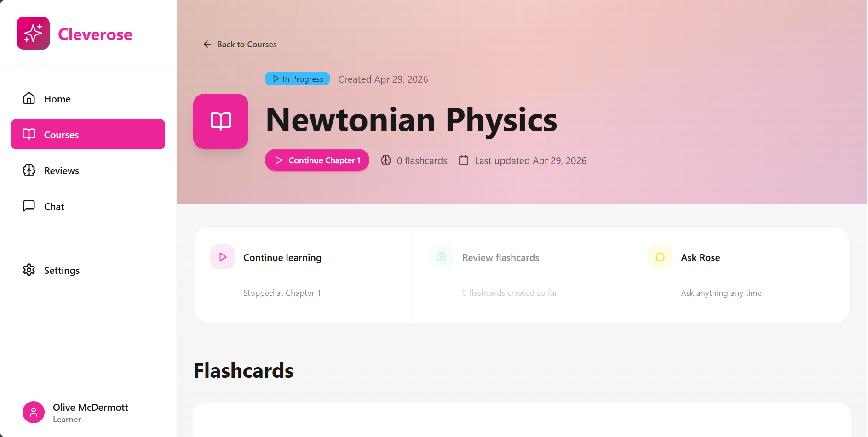This screenshot has width=868, height=437.
Task: Click the Ask Rose chat bubble icon
Action: coord(660,257)
